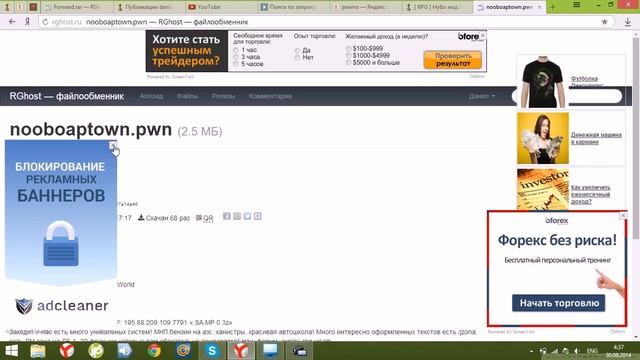640x360 pixels.
Task: Open the woman with money ad thumbnail
Action: click(543, 138)
